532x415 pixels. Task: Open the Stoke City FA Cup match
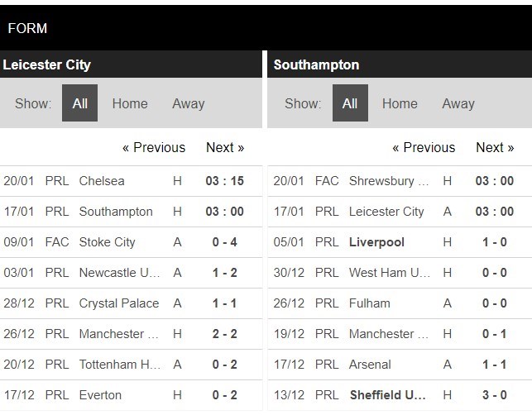[131, 242]
